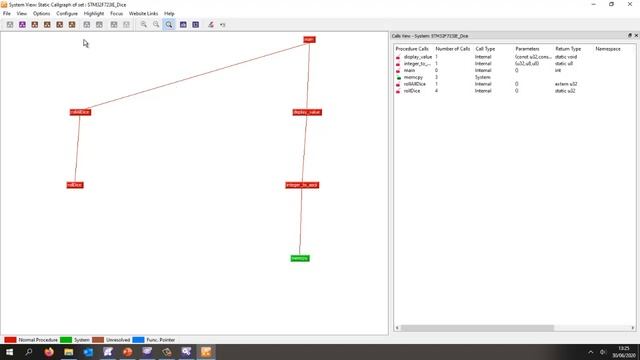This screenshot has width=640, height=360.
Task: Open PowerPoint from the taskbar
Action: coord(127,352)
